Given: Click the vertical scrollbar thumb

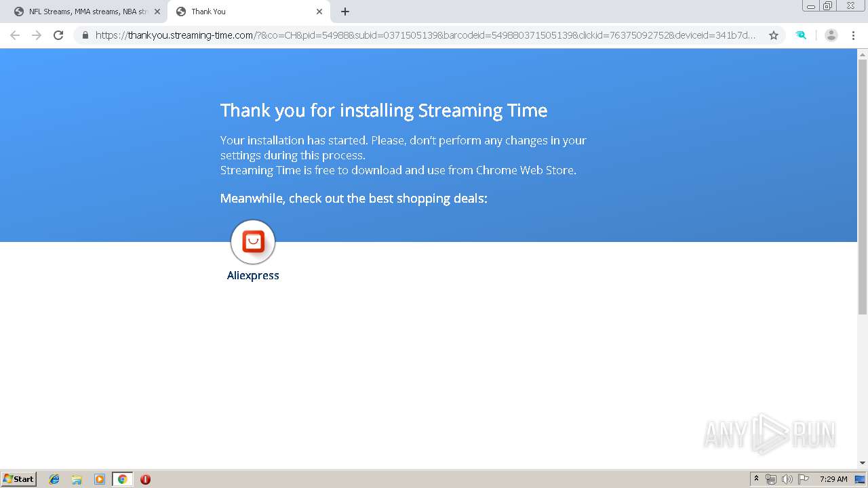Looking at the screenshot, I should pyautogui.click(x=863, y=187).
